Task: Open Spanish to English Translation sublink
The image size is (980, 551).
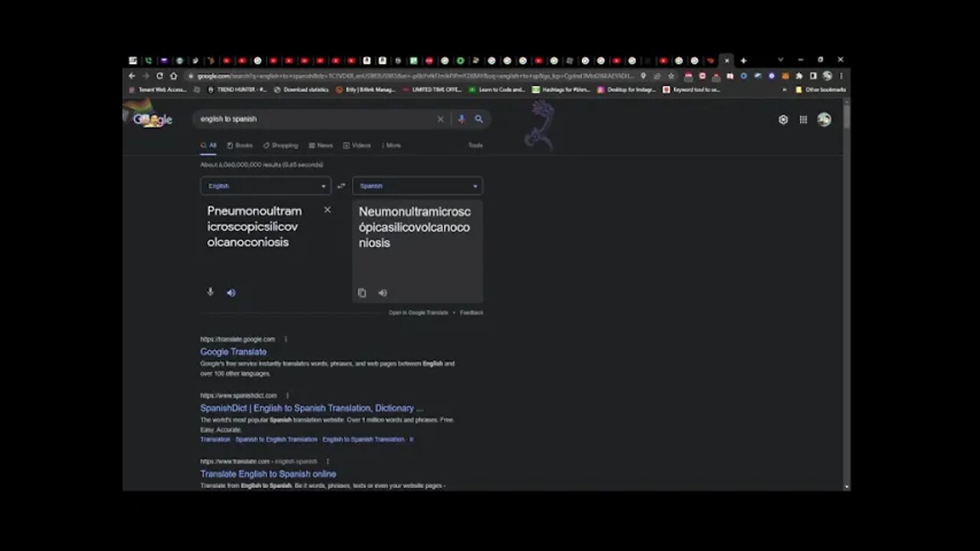Action: pos(276,439)
